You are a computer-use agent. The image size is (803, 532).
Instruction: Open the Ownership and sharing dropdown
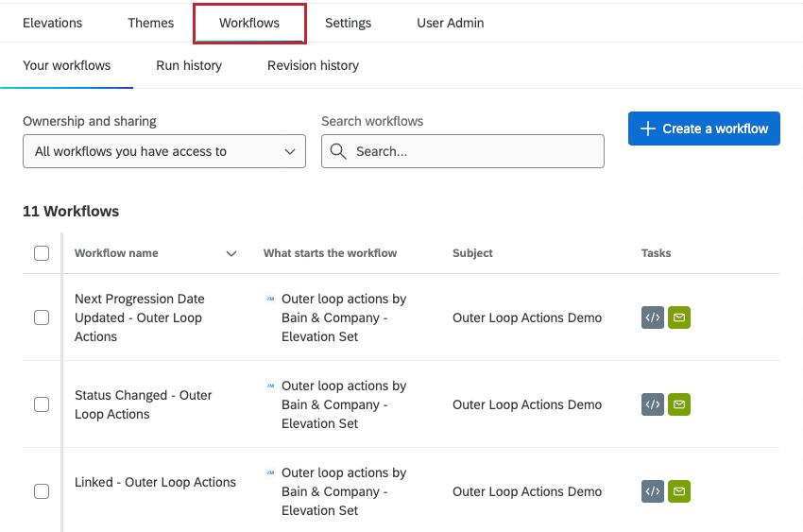tap(164, 151)
